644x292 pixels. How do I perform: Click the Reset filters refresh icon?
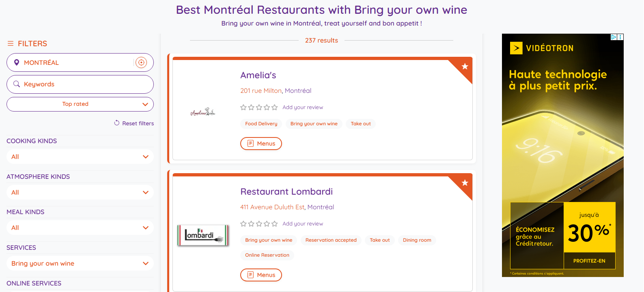click(117, 123)
